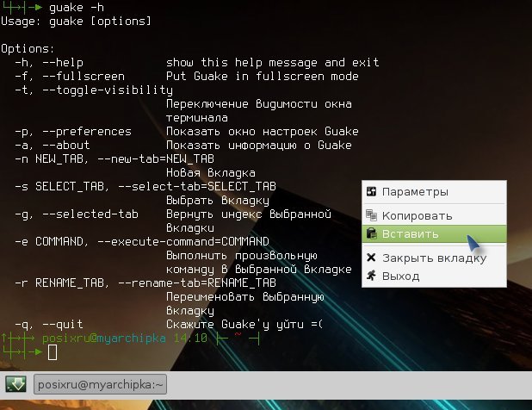This screenshot has height=410, width=532.
Task: Click the running man icon beside Выход
Action: [x=372, y=276]
